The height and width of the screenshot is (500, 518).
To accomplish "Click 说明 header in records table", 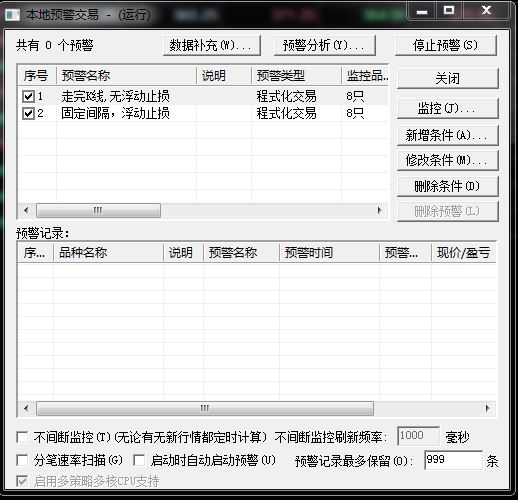I will tap(183, 253).
